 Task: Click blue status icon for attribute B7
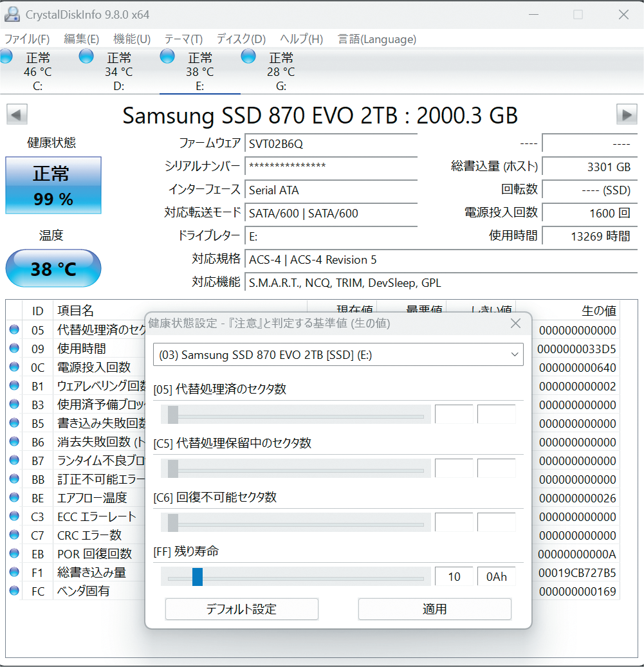(x=14, y=460)
